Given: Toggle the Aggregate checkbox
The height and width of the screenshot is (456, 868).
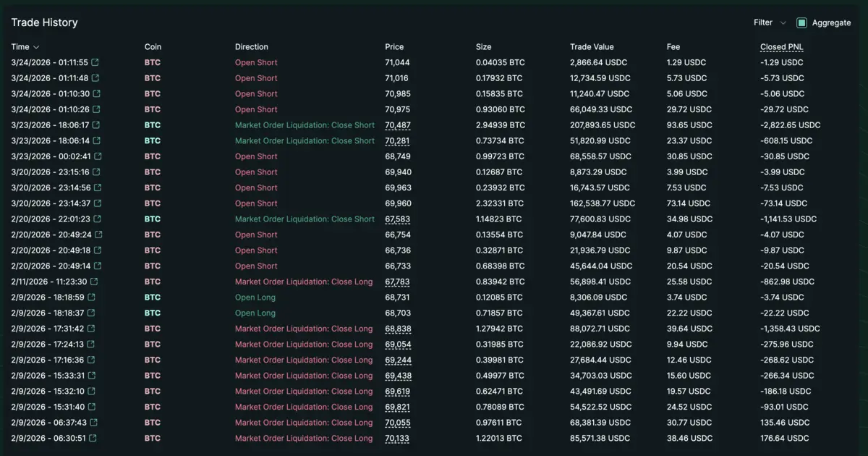Looking at the screenshot, I should (801, 23).
